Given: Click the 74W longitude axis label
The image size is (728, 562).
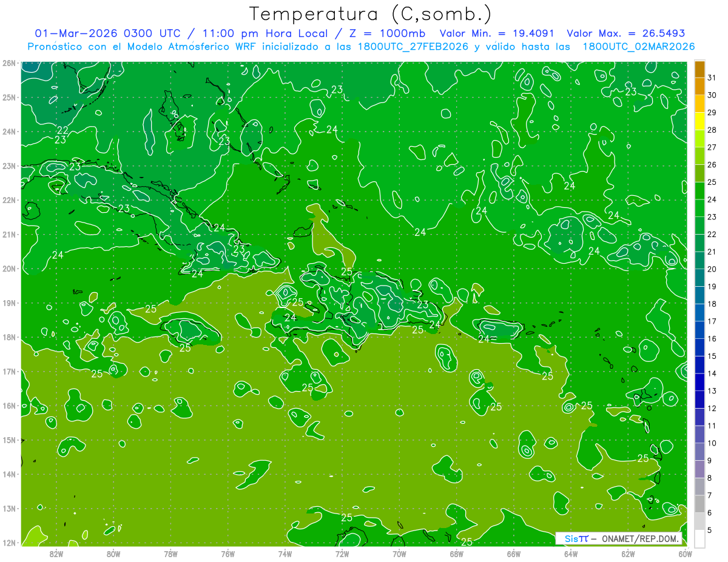Looking at the screenshot, I should coord(285,554).
